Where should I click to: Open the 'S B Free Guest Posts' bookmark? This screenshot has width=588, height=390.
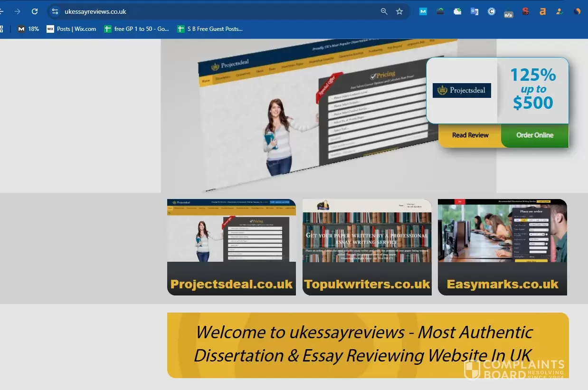[x=209, y=29]
